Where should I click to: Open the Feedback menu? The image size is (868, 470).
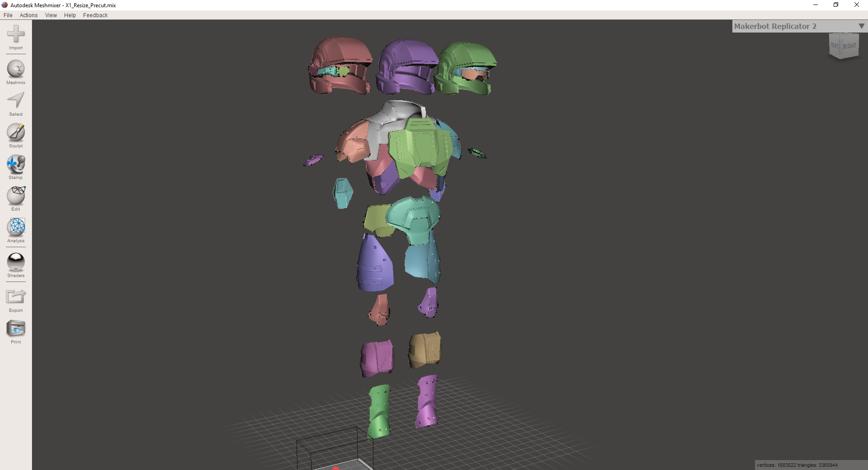[95, 15]
